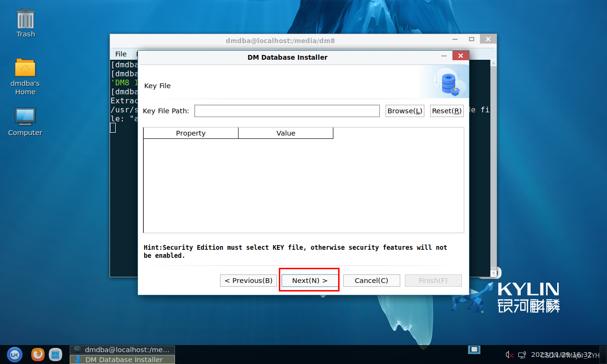Open the network status tray icon
This screenshot has width=607, height=364.
[522, 355]
